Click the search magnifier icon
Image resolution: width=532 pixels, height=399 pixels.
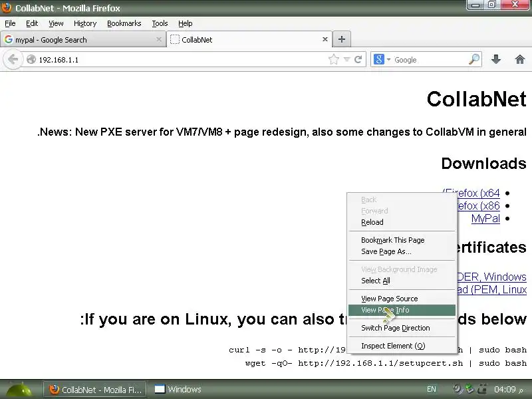[474, 59]
